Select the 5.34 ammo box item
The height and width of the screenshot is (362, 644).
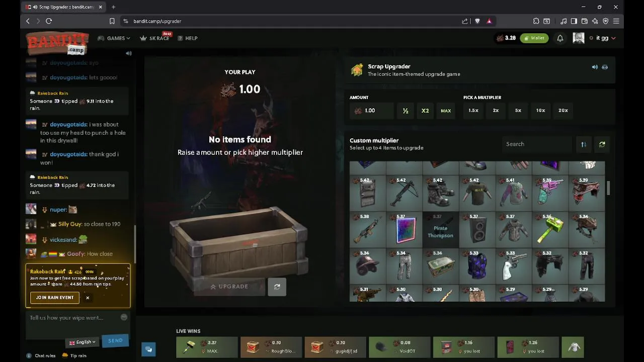pos(441,266)
